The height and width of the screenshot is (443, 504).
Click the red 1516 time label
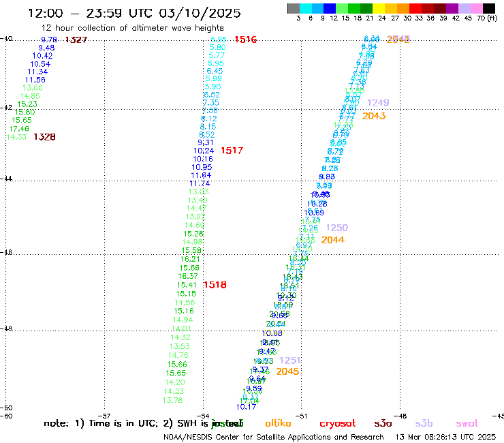pos(246,40)
